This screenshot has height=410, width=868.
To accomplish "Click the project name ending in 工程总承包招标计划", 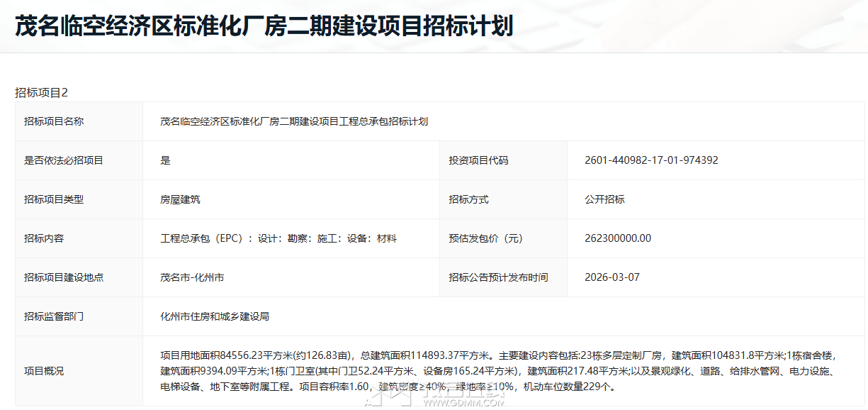I will point(294,121).
